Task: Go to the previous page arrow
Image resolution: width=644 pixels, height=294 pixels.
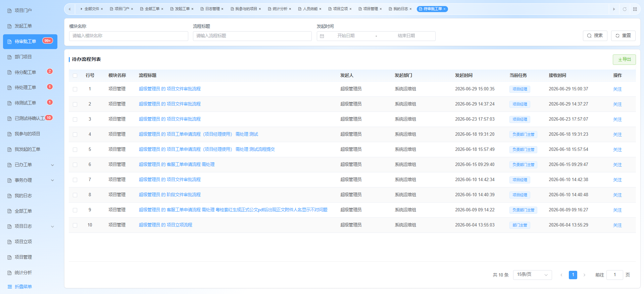Action: (561, 275)
